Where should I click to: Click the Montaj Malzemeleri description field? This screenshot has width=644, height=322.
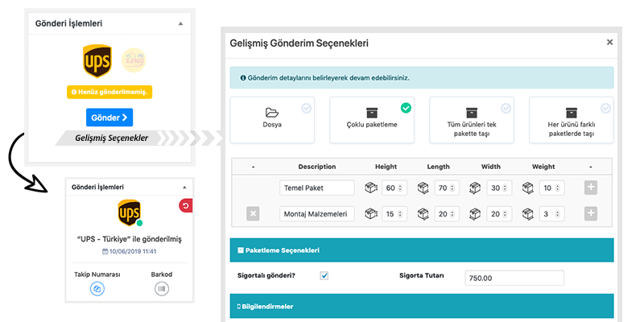317,213
